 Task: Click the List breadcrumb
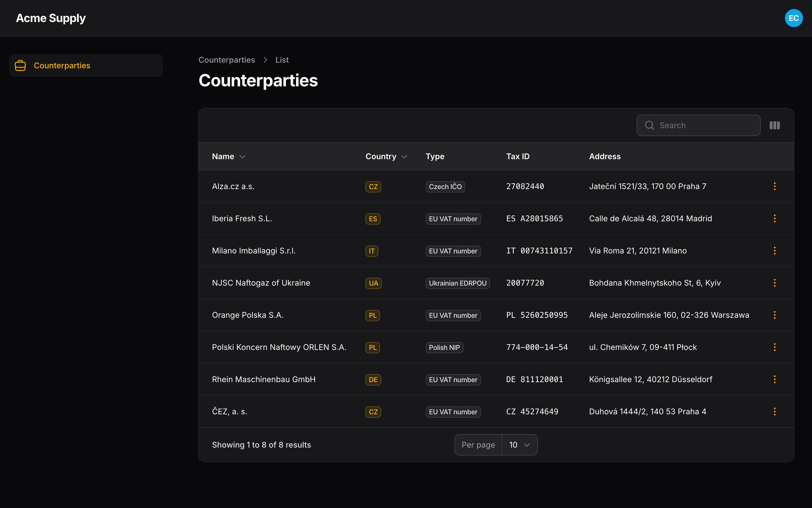pyautogui.click(x=282, y=60)
